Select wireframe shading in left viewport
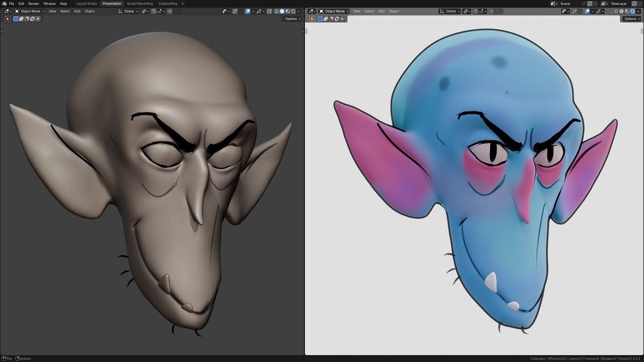Screen dimensions: 644x362 pos(276,11)
